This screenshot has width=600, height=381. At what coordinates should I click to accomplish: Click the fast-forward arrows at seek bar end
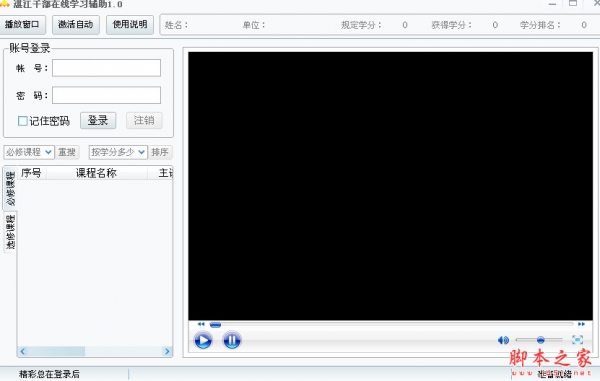click(581, 324)
